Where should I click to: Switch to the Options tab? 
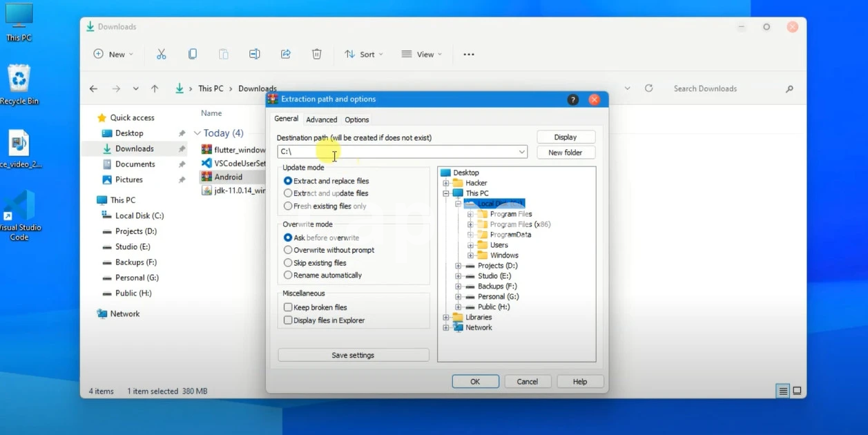[x=356, y=119]
